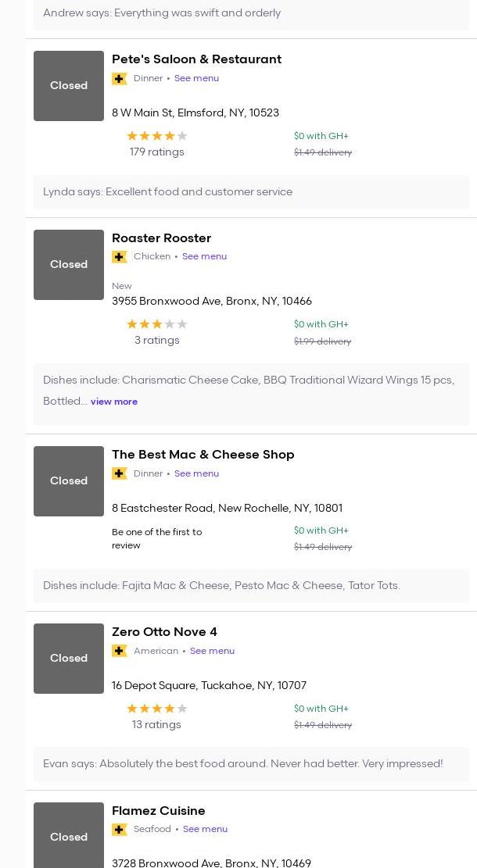Screen dimensions: 477x868
Task: Click the GH+ badge under Pete's Saloon
Action: [120, 79]
